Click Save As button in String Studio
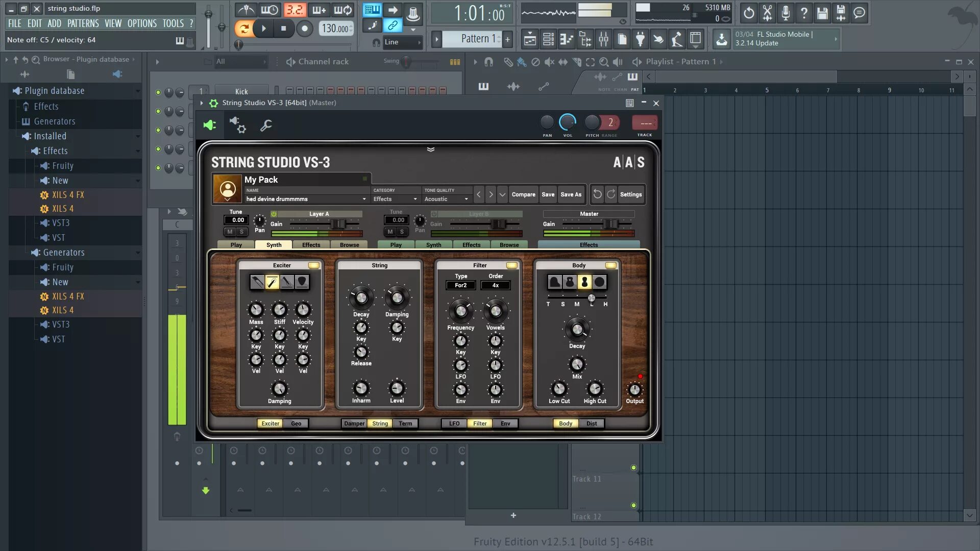Screen dimensions: 980x551 pos(571,194)
